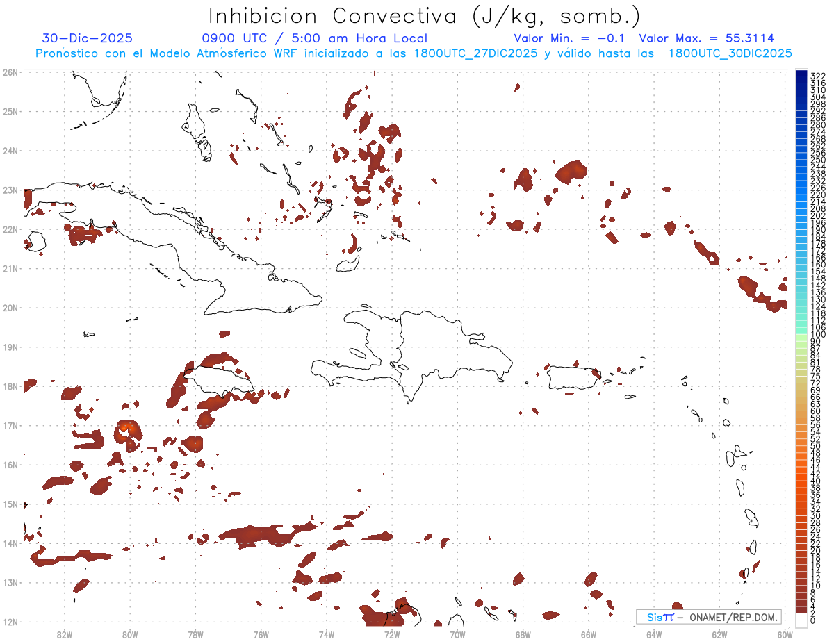Click the 24N latitude label
The height and width of the screenshot is (644, 834).
(10, 151)
